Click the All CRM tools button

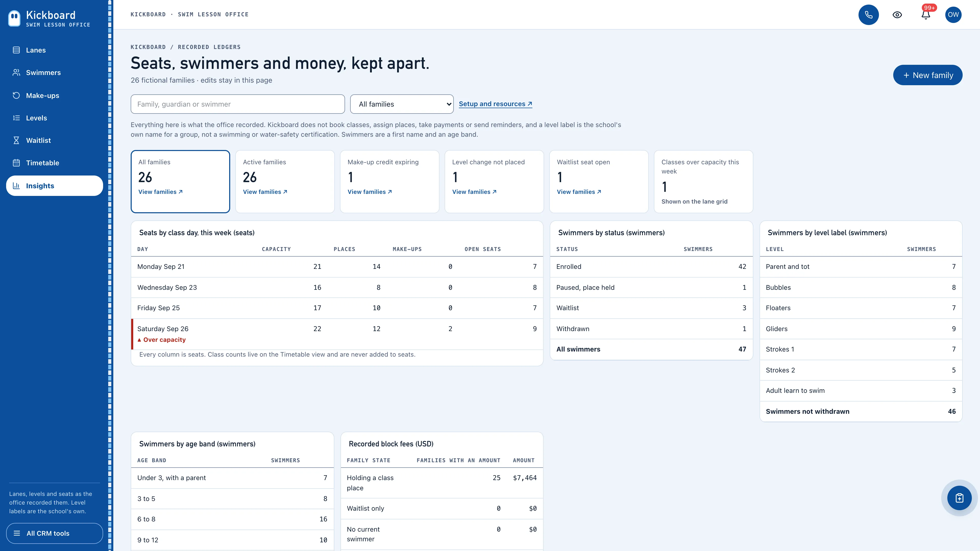(54, 533)
